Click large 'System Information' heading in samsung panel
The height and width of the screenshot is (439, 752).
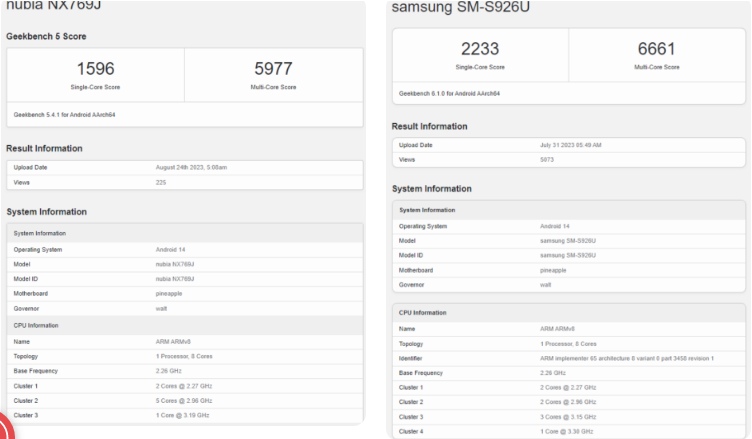click(x=432, y=189)
